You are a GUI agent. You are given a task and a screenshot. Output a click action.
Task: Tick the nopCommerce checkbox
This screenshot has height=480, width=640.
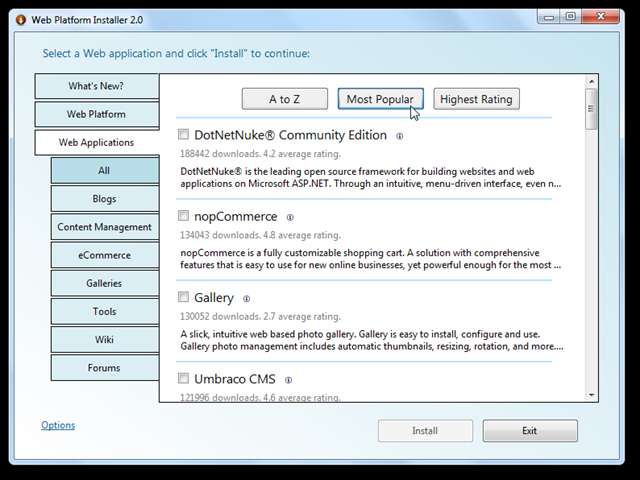pyautogui.click(x=183, y=216)
